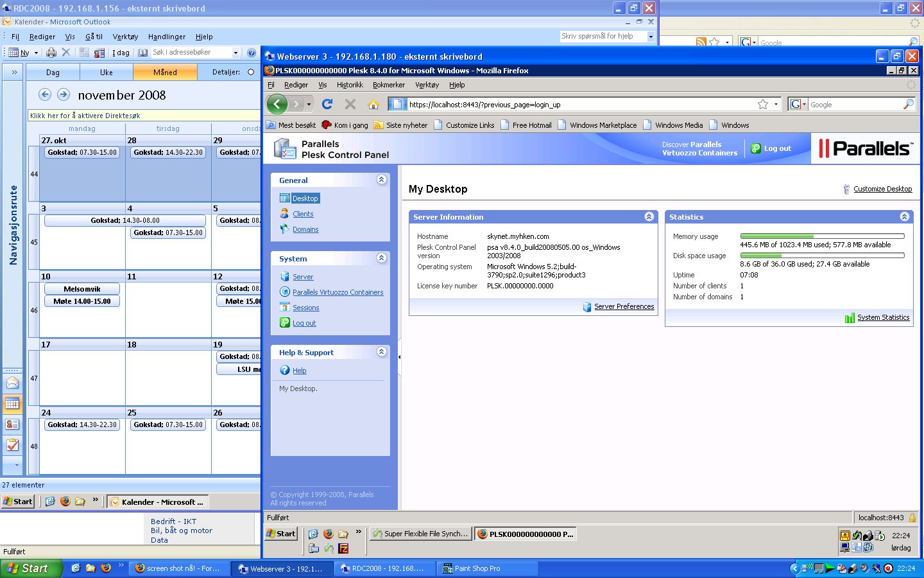Select the Måned calendar view tab
924x578 pixels.
point(165,73)
